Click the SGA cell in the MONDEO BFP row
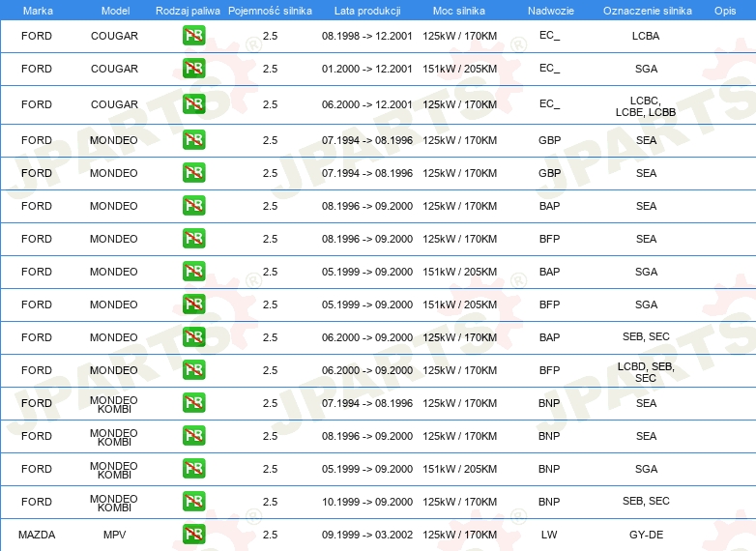The width and height of the screenshot is (756, 551). (x=646, y=304)
